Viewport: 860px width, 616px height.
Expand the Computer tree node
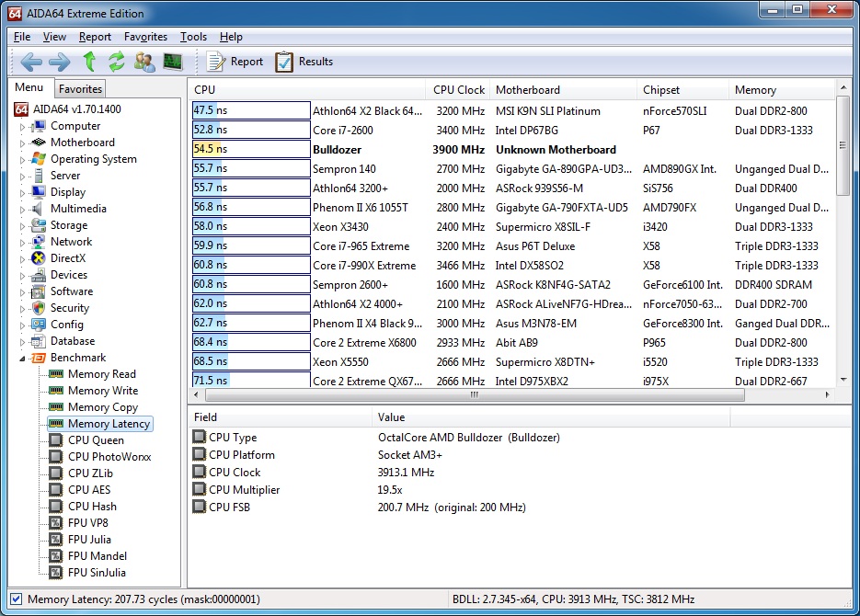[x=22, y=127]
